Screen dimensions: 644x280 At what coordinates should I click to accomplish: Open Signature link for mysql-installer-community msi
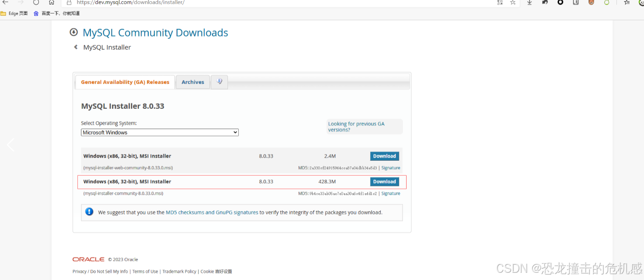(x=391, y=193)
